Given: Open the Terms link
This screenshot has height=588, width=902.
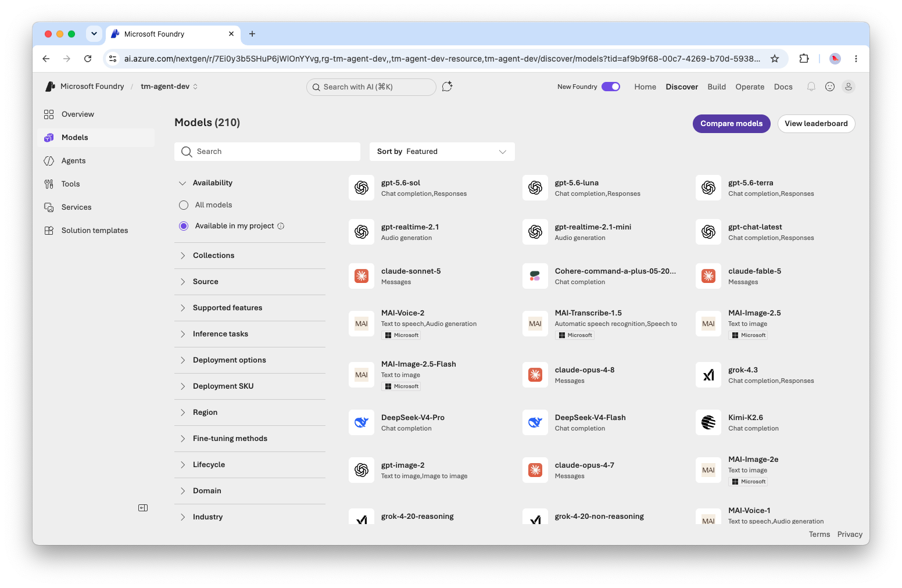Looking at the screenshot, I should 819,535.
